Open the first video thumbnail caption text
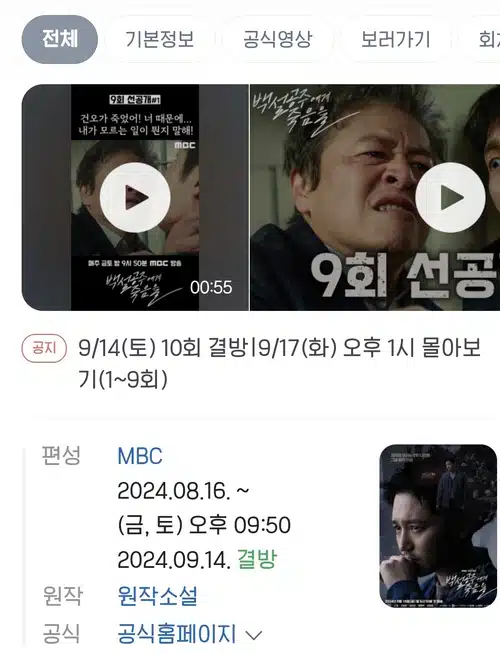This screenshot has width=500, height=654. (x=136, y=124)
